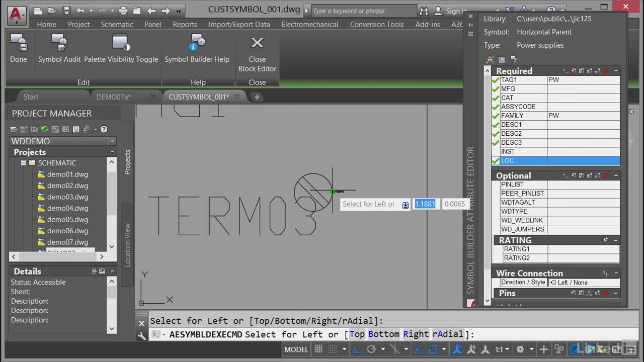This screenshot has height=362, width=644.
Task: Select demo04.dwg in project tree
Action: 67,208
